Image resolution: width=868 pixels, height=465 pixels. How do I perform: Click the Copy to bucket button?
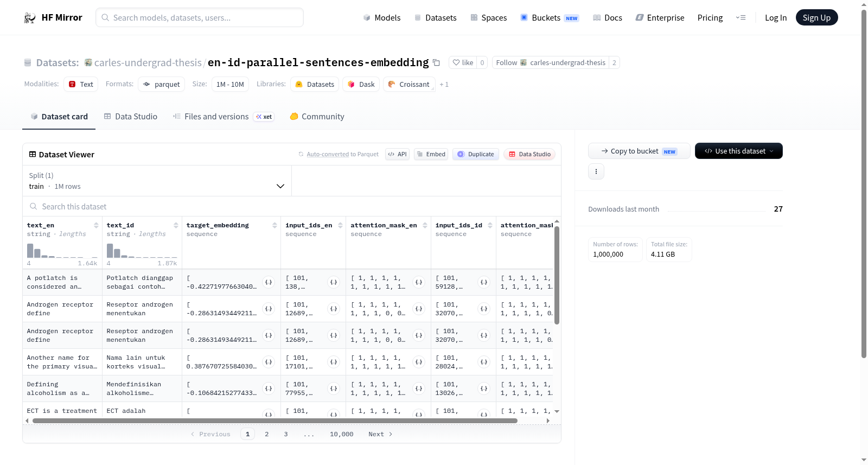pos(639,151)
